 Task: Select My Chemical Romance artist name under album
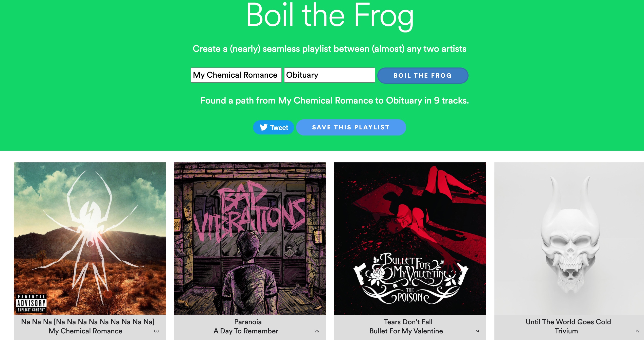[86, 331]
